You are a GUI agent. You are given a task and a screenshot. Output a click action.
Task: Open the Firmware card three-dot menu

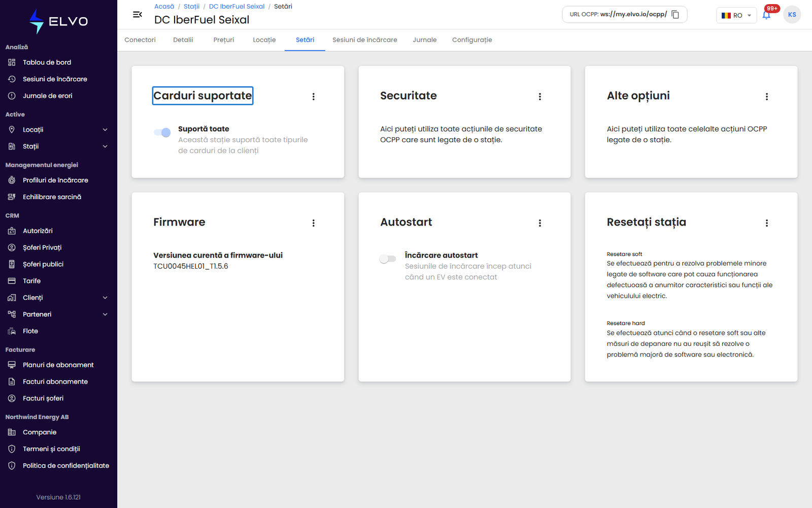tap(314, 223)
